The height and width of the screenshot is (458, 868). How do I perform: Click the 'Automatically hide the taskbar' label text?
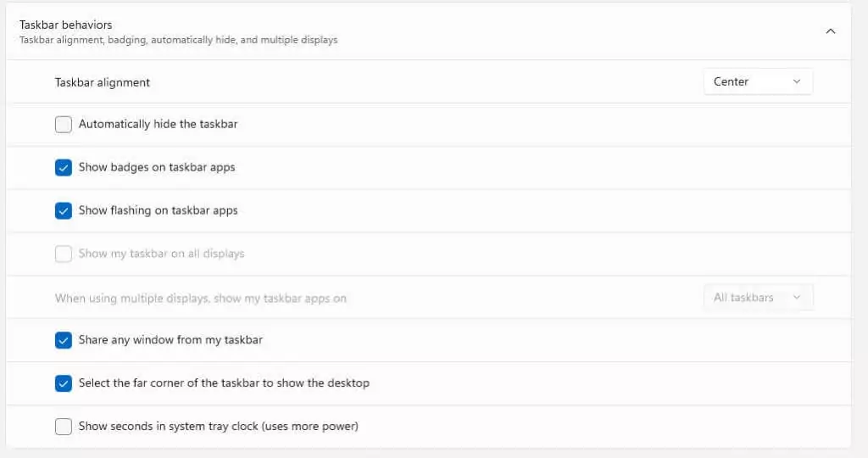click(158, 124)
